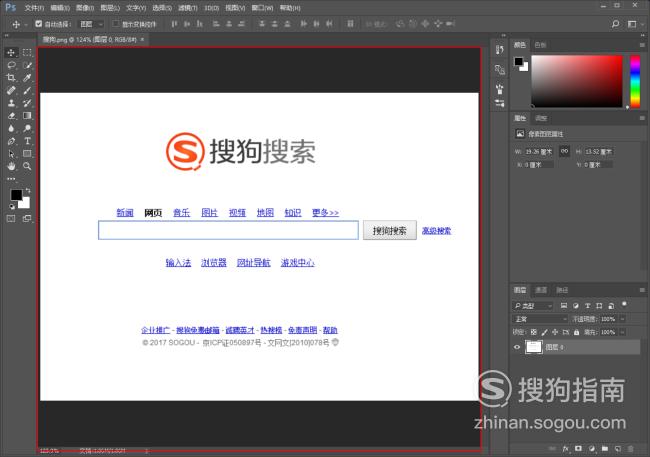Open the layer filter type dropdown
The height and width of the screenshot is (457, 650).
pos(533,306)
